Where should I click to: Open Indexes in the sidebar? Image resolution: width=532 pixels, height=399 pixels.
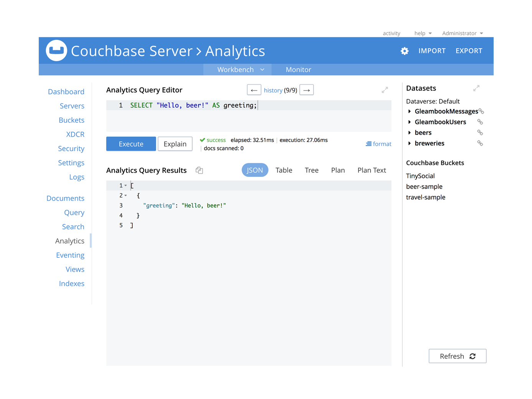coord(71,284)
